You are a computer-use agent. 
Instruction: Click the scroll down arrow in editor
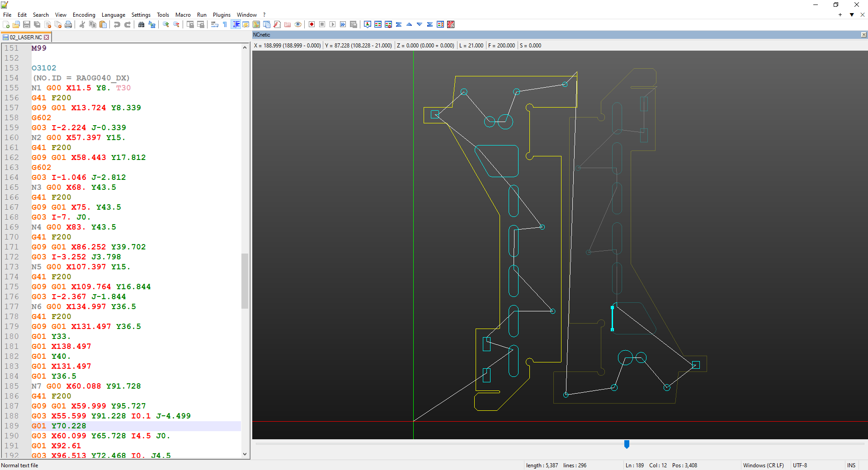click(245, 454)
